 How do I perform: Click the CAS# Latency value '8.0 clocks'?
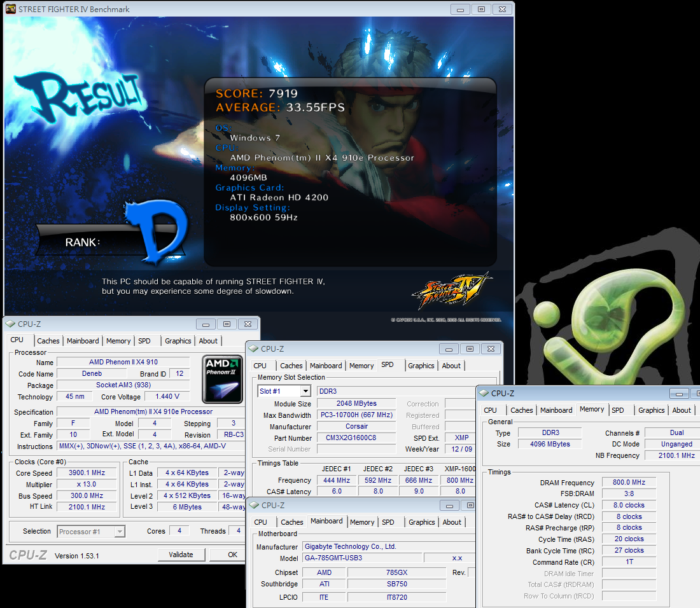(x=629, y=506)
